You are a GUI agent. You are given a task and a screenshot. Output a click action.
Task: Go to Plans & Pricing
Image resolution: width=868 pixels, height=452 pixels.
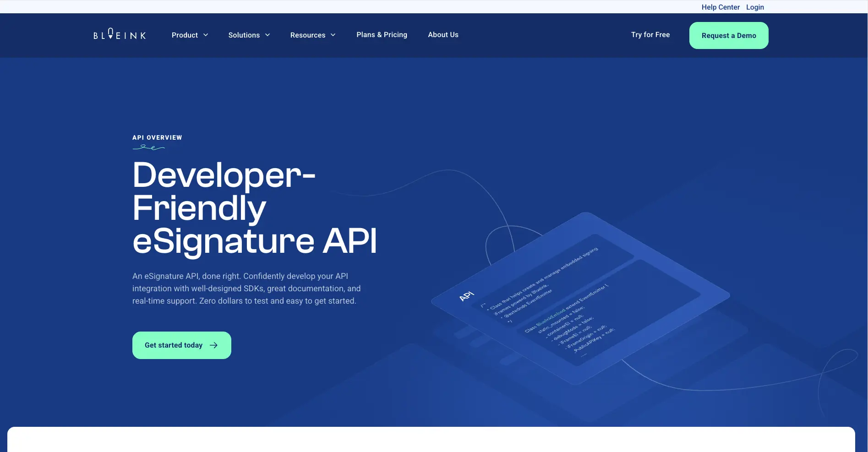click(x=382, y=35)
